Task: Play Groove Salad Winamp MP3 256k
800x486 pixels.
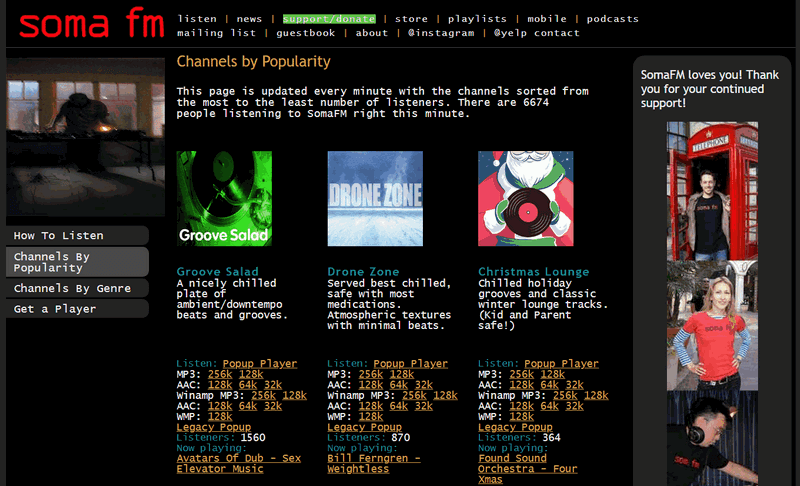Action: [263, 396]
